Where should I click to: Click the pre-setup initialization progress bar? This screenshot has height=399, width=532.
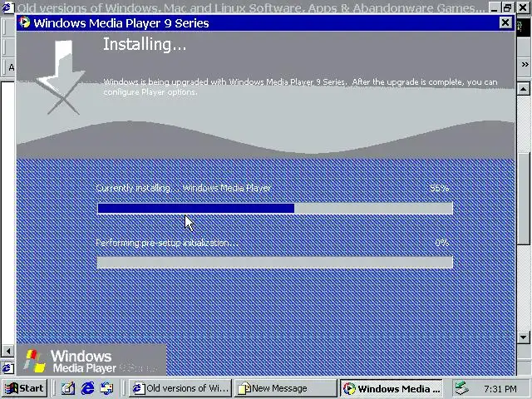pos(275,263)
